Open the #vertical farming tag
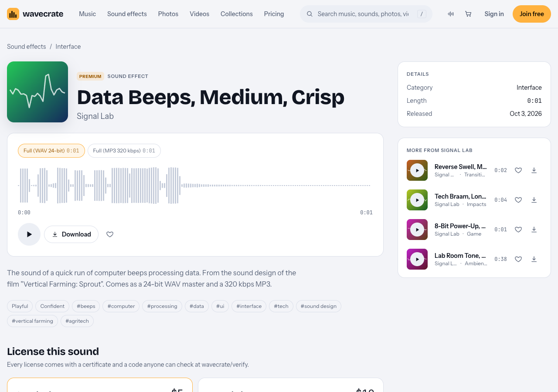 pos(32,321)
